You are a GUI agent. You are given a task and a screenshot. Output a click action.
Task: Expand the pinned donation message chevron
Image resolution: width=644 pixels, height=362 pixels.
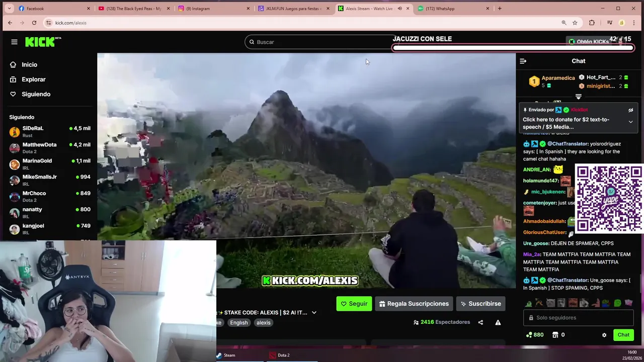[x=630, y=122]
